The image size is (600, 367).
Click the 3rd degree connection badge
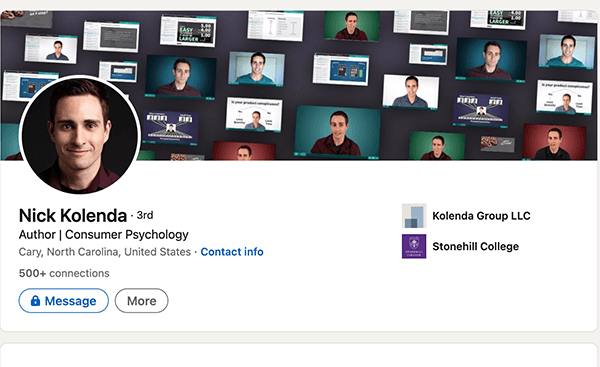coord(145,215)
